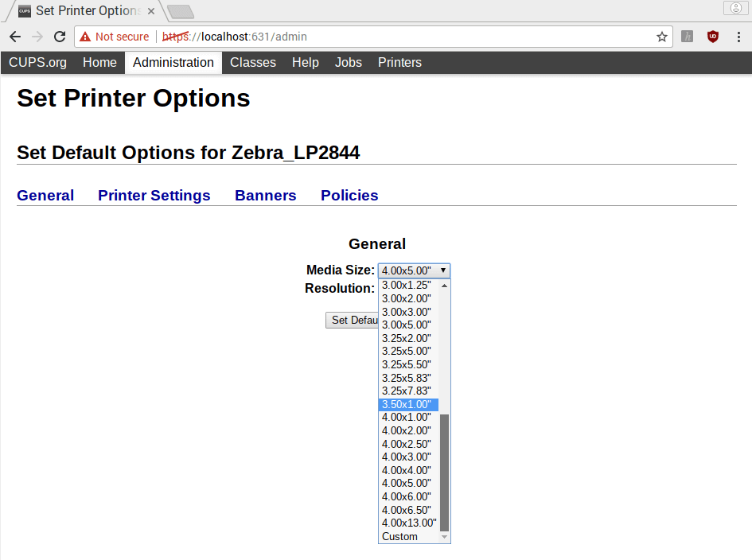Select the highlighted 3.50x1.00" option
Screen dimensions: 752x560
408,405
